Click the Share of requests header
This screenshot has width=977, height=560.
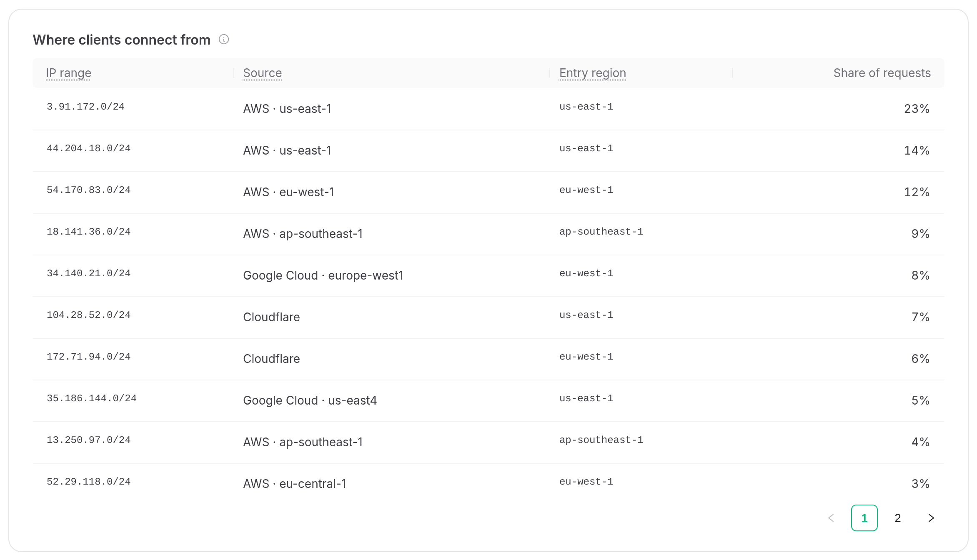pyautogui.click(x=882, y=73)
